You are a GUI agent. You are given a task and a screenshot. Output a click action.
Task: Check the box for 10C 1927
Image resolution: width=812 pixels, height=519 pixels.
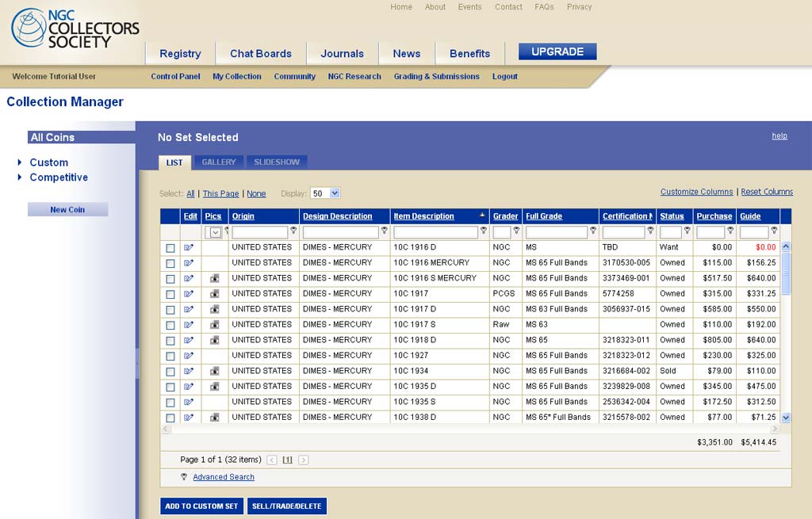pyautogui.click(x=170, y=357)
